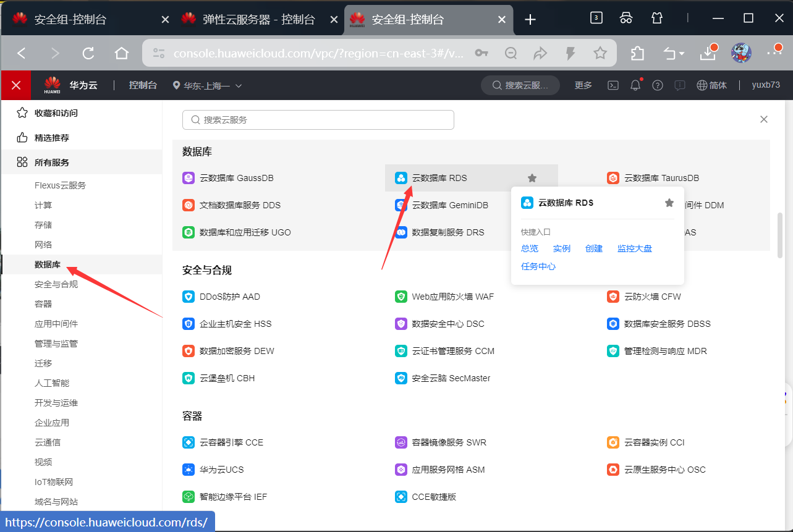Viewport: 793px width, 532px height.
Task: Open the CloudShell terminal icon in header
Action: point(613,85)
